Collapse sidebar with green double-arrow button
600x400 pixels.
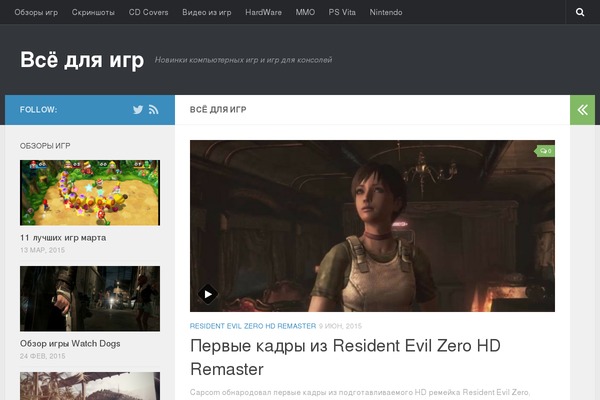[582, 110]
